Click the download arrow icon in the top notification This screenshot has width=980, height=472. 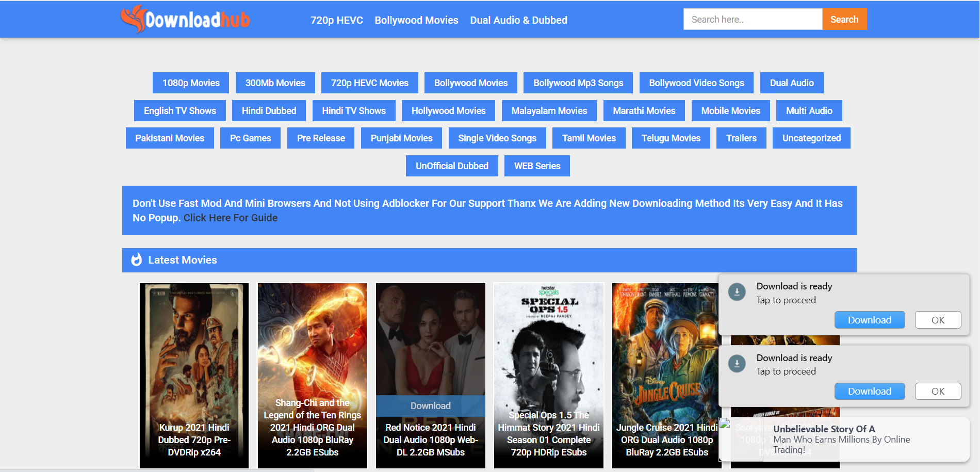[x=736, y=291]
